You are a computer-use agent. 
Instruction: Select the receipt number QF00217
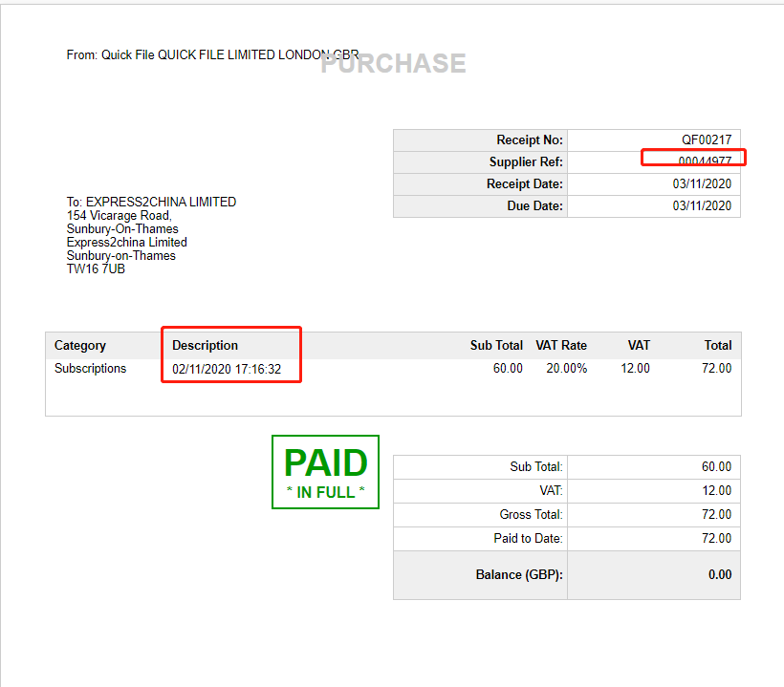706,140
